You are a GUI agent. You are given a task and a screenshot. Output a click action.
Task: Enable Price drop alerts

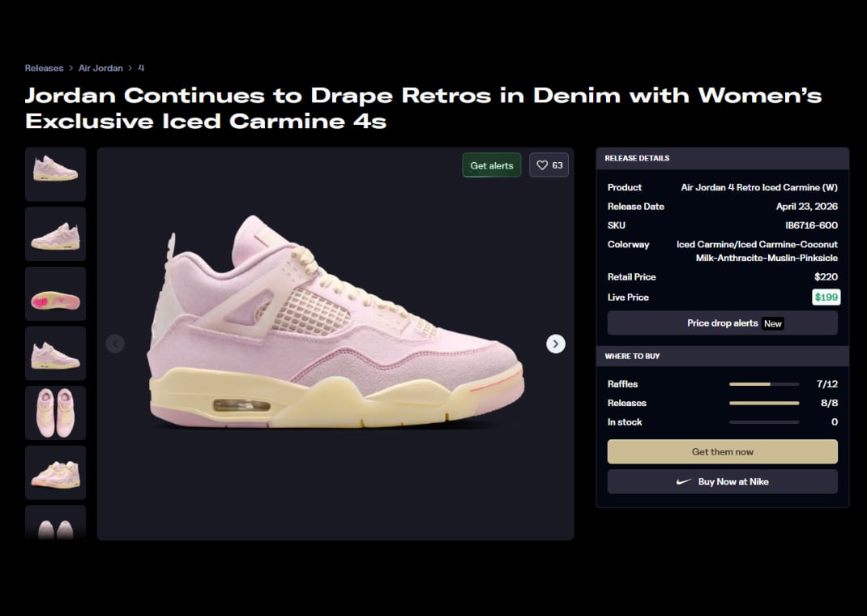(x=722, y=323)
